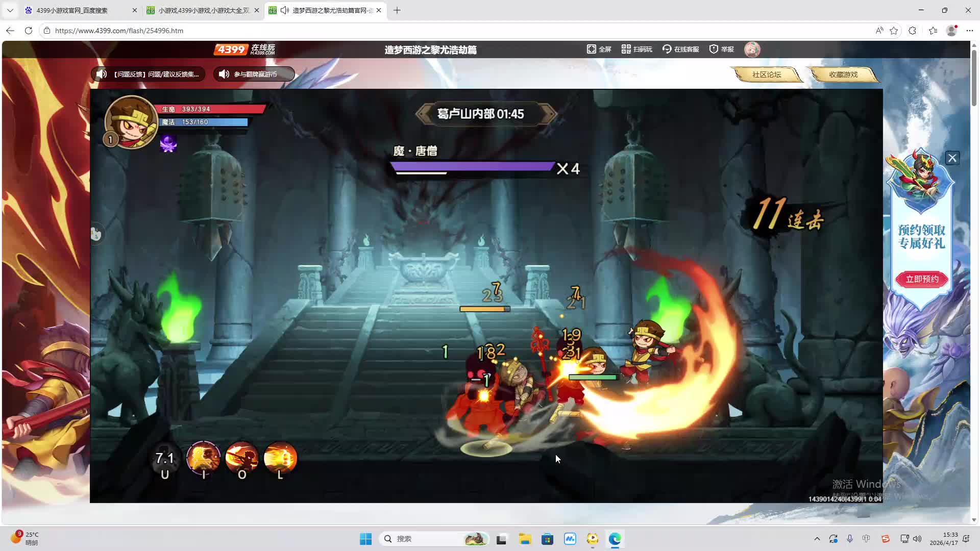Click the player 魔法 mana bar
This screenshot has height=551, width=980.
coord(204,122)
